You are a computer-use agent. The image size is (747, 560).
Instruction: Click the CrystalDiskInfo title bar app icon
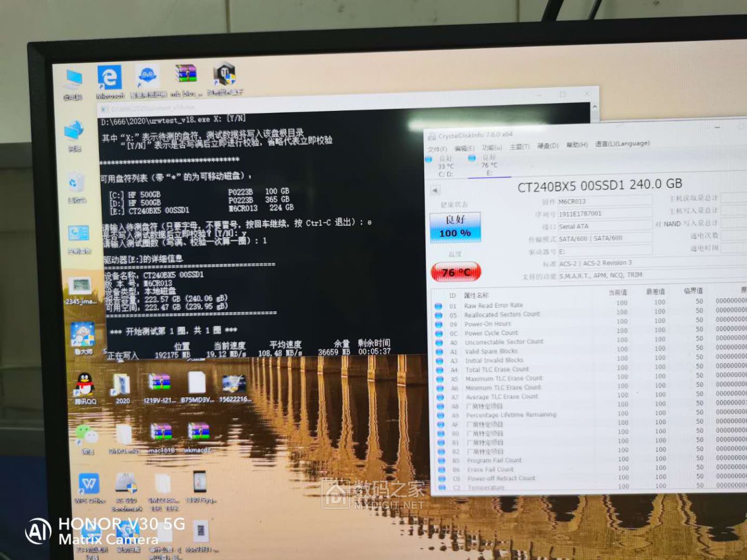(432, 136)
